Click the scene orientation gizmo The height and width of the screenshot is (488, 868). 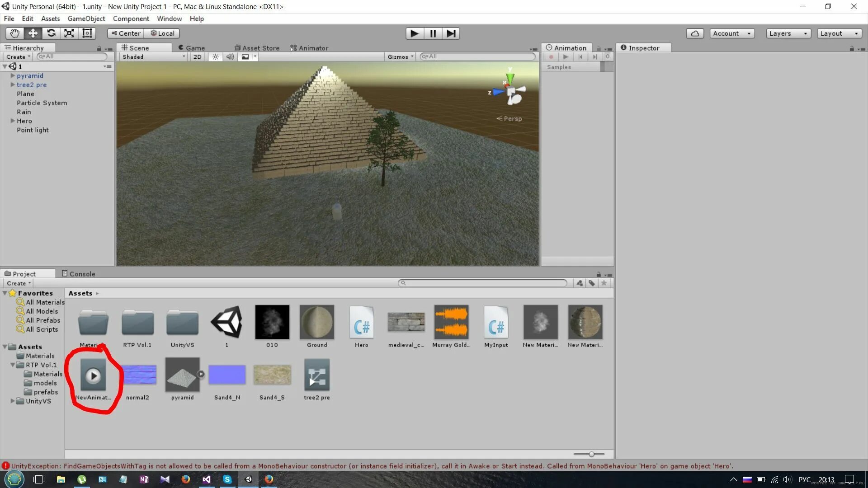[511, 90]
